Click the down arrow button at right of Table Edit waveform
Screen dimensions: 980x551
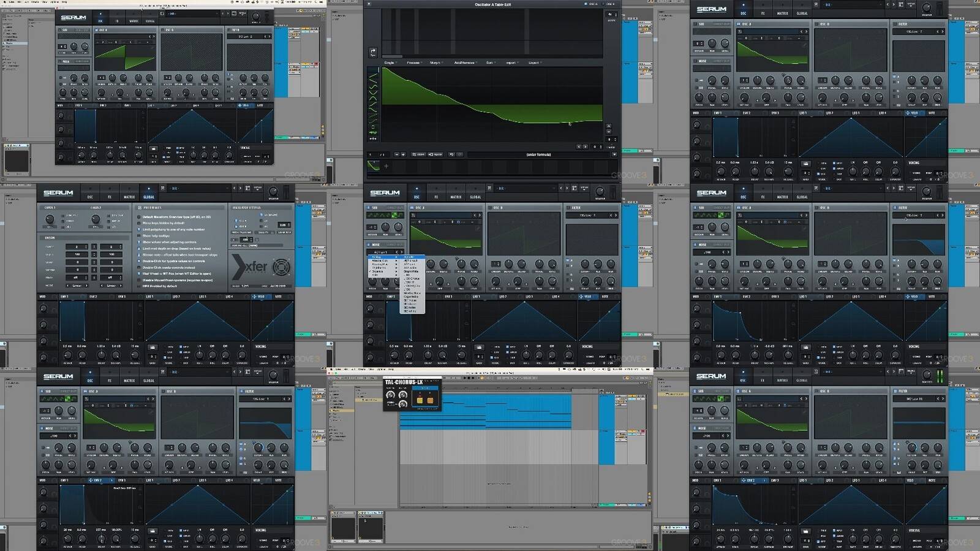pos(609,132)
